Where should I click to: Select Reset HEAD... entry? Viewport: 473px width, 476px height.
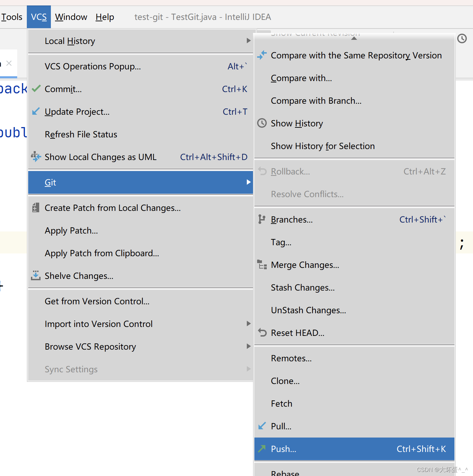354,333
